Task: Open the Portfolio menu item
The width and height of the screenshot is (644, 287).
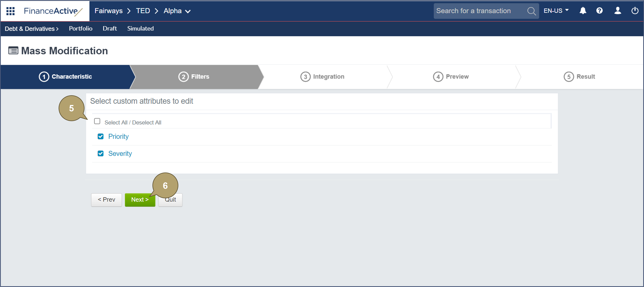Action: click(x=81, y=28)
